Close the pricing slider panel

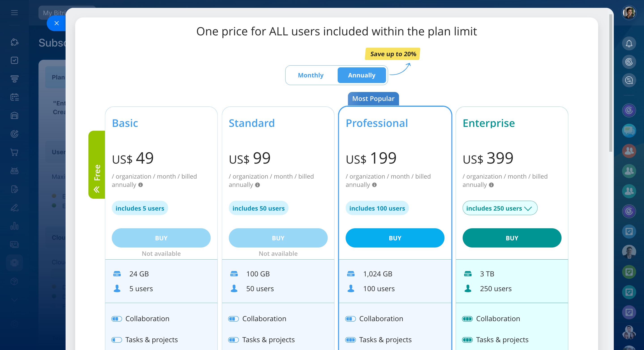click(56, 23)
